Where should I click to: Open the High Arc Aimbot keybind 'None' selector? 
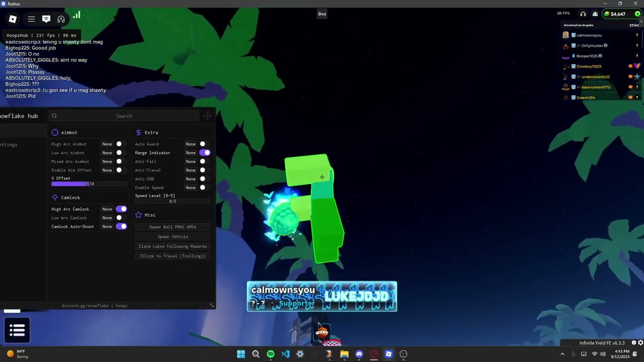point(107,144)
